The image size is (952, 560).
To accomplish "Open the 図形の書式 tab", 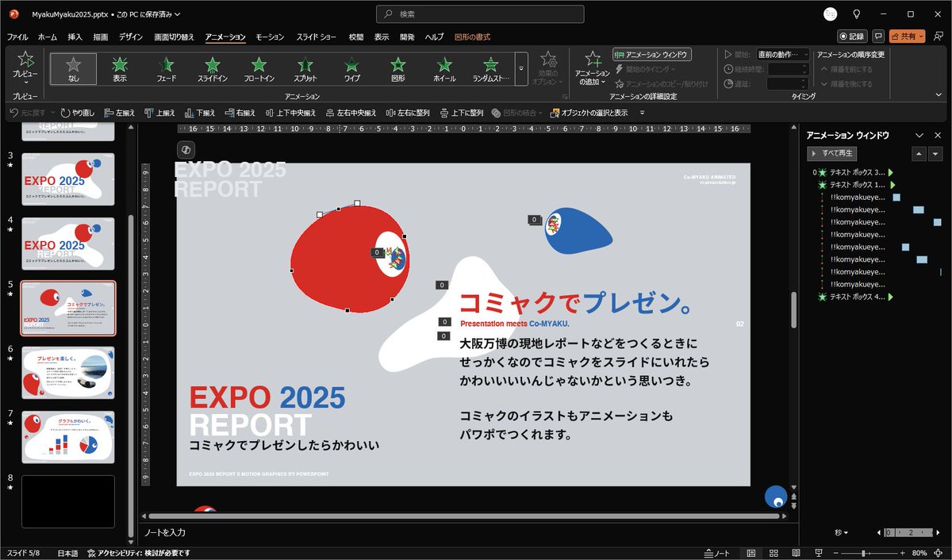I will pos(474,36).
